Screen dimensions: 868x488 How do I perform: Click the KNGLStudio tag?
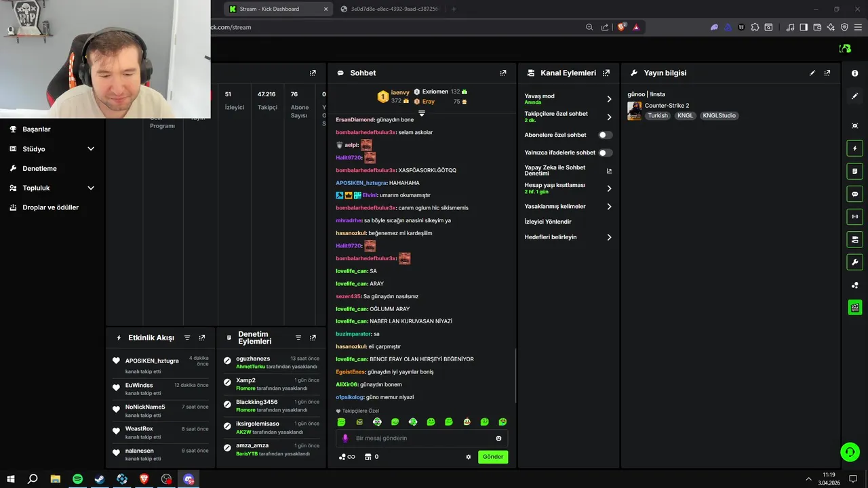click(719, 116)
